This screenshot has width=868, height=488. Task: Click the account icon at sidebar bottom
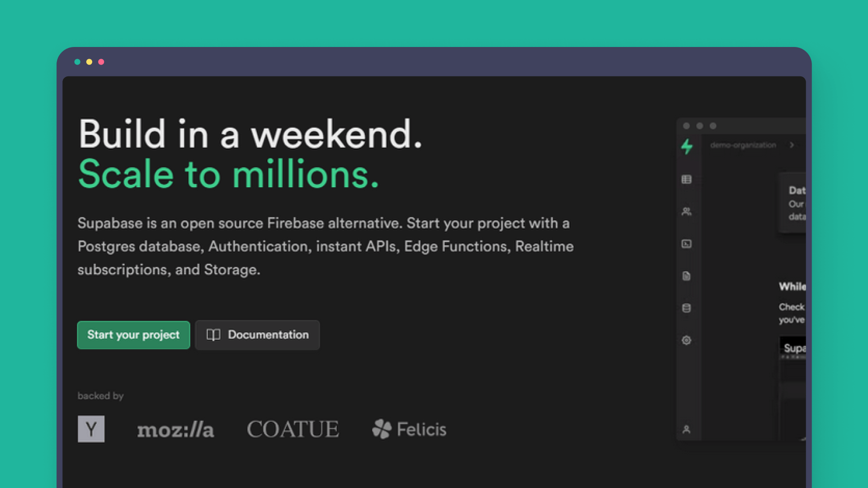(687, 430)
